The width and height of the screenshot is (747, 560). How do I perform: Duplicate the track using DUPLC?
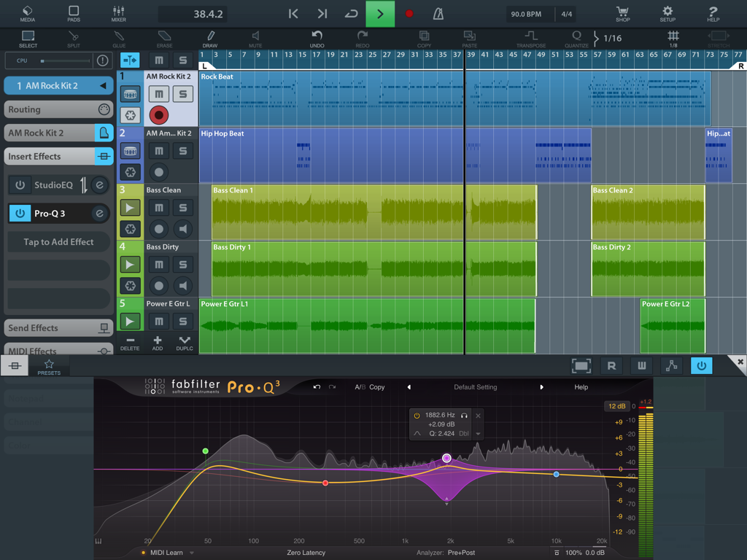point(184,343)
